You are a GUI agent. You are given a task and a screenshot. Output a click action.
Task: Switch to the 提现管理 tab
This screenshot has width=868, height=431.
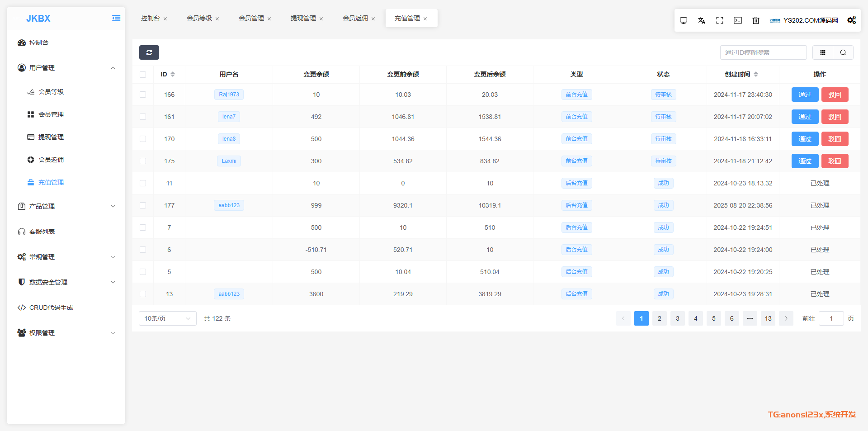pos(303,18)
